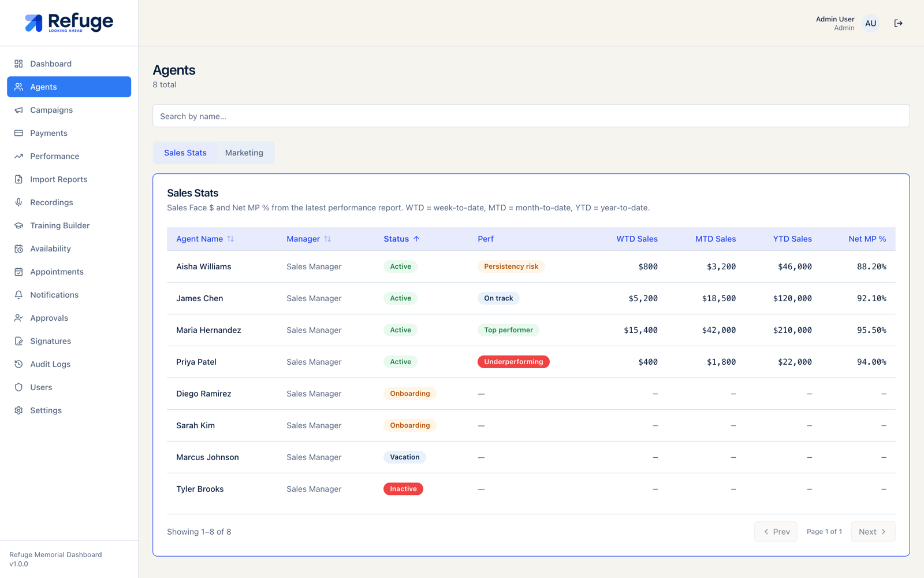Click the Net MP % column header

(867, 239)
